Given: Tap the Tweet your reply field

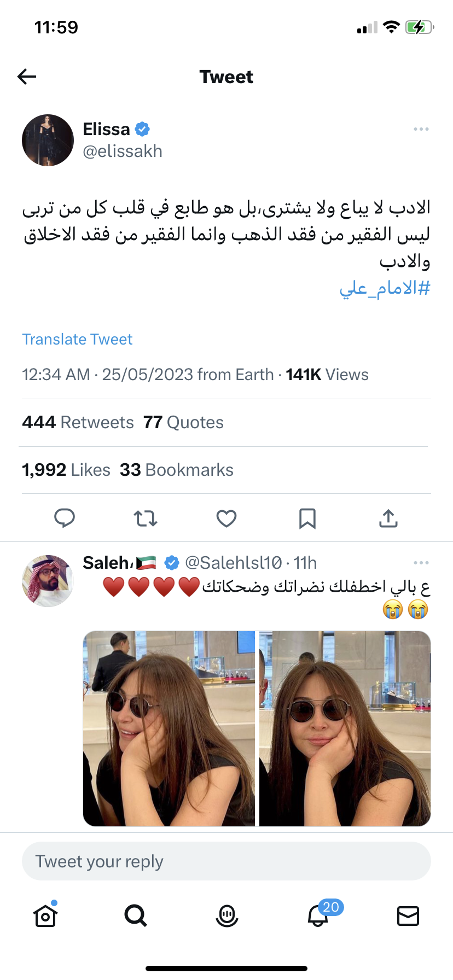Looking at the screenshot, I should [226, 861].
